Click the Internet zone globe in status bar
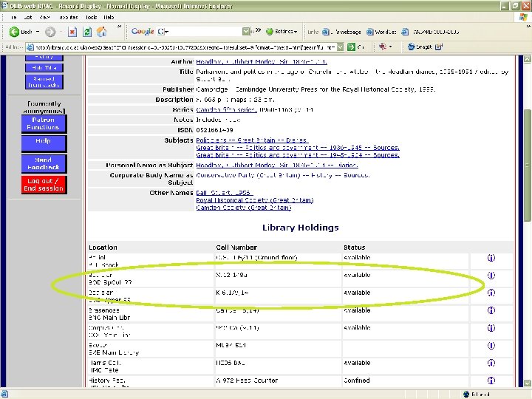Screen dimensions: 532x399 466,394
